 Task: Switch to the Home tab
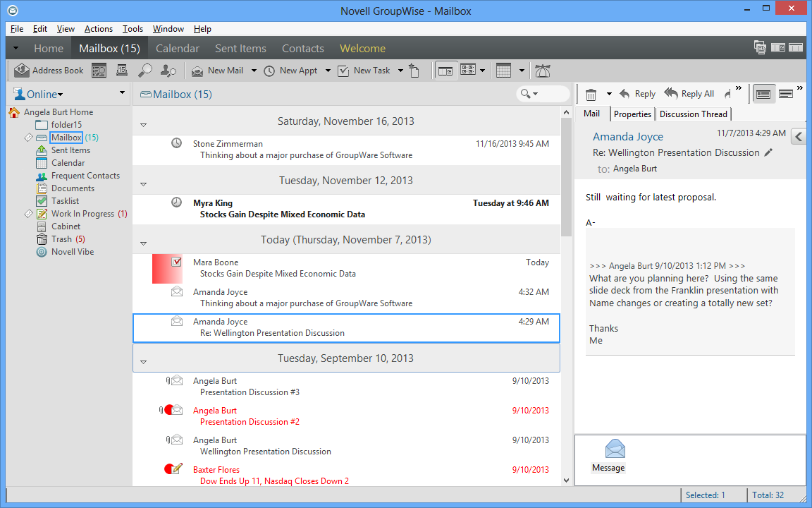(x=49, y=48)
